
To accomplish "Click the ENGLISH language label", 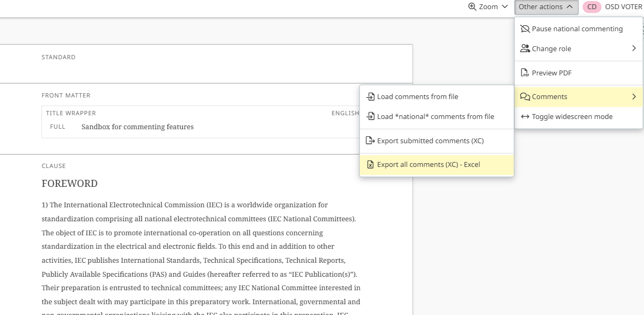I will point(345,114).
